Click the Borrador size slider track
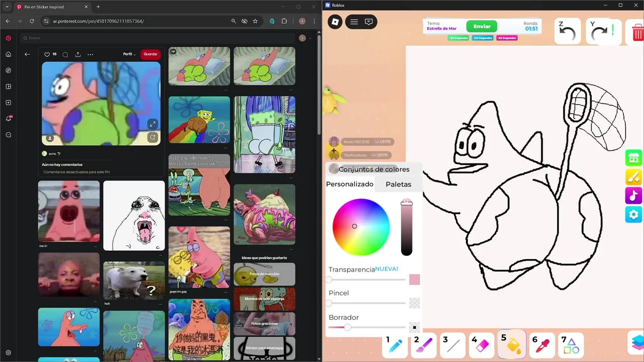This screenshot has width=644, height=362. pyautogui.click(x=367, y=327)
